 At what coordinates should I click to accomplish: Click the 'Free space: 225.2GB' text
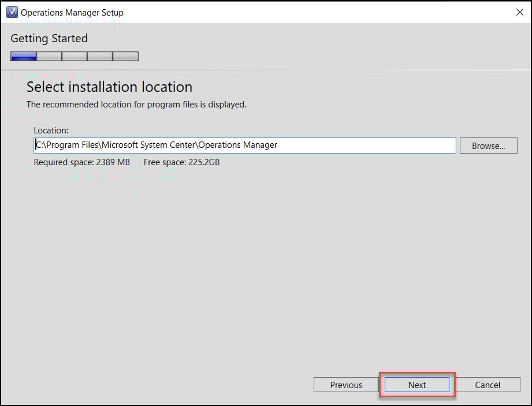coord(181,162)
